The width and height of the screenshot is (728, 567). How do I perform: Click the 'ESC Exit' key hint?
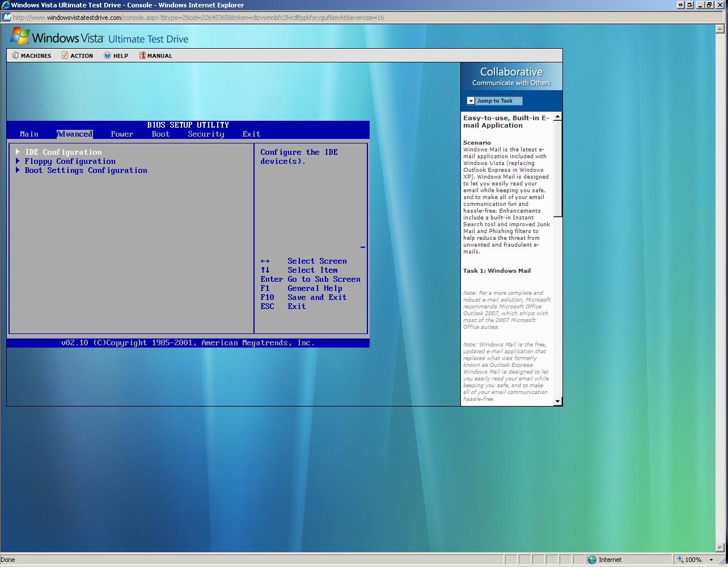[283, 306]
